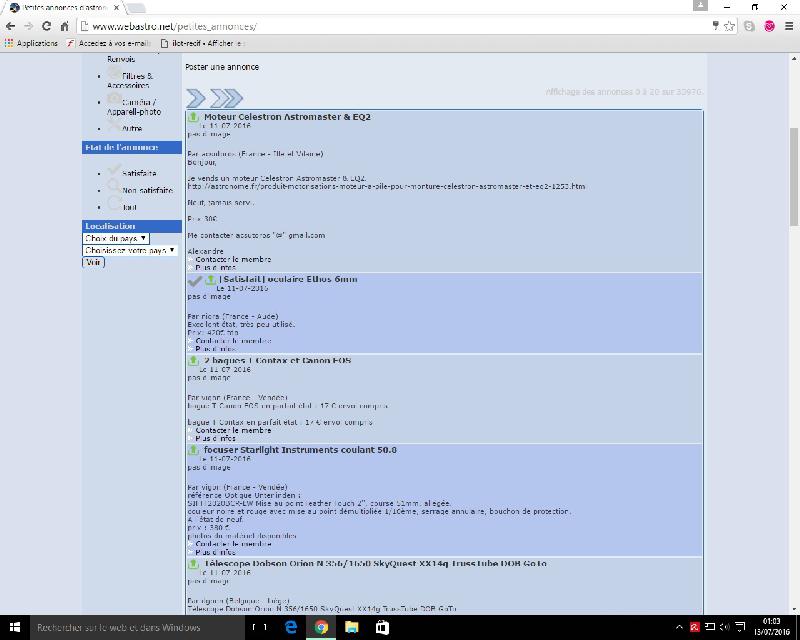
Task: Open the volume control in system tray
Action: 724,627
